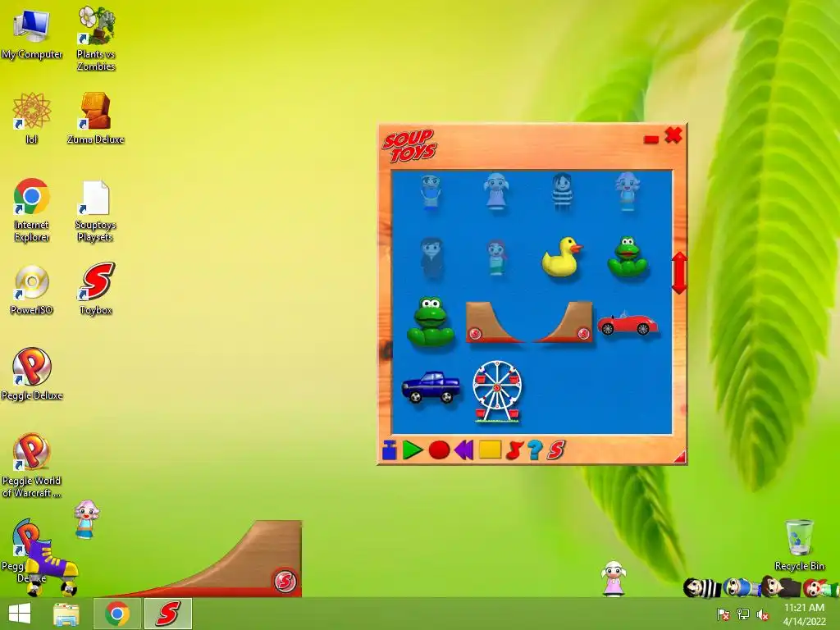
Task: Select the Ferris wheel toy
Action: [496, 391]
